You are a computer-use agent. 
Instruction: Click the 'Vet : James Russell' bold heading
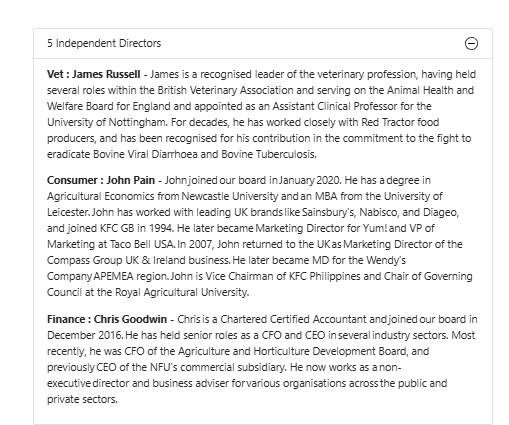coord(94,74)
